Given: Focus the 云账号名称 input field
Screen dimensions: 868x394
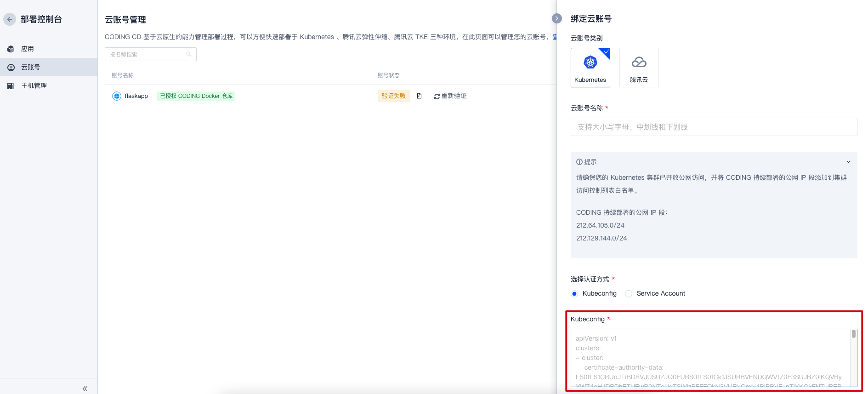Looking at the screenshot, I should tap(714, 127).
